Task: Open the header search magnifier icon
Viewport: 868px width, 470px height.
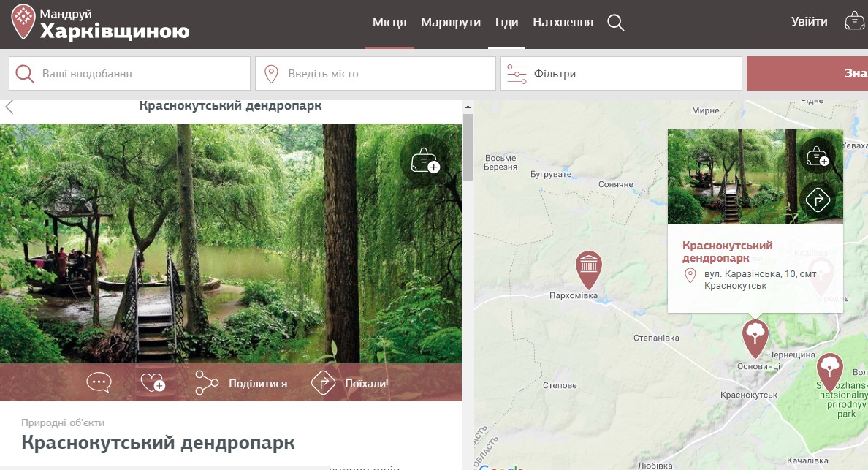Action: [616, 22]
